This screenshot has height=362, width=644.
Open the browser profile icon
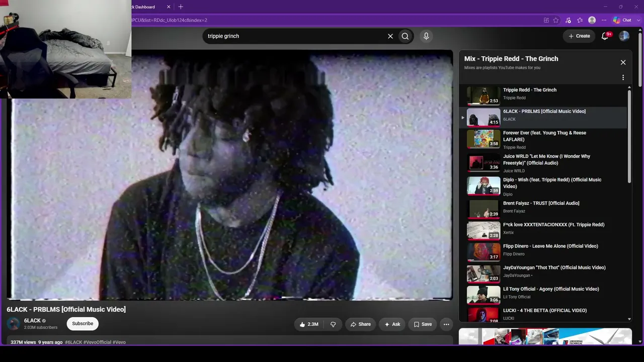[592, 20]
